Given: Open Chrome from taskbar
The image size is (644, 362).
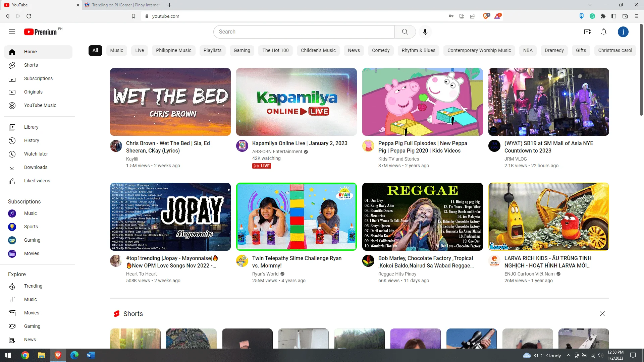Looking at the screenshot, I should click(25, 355).
